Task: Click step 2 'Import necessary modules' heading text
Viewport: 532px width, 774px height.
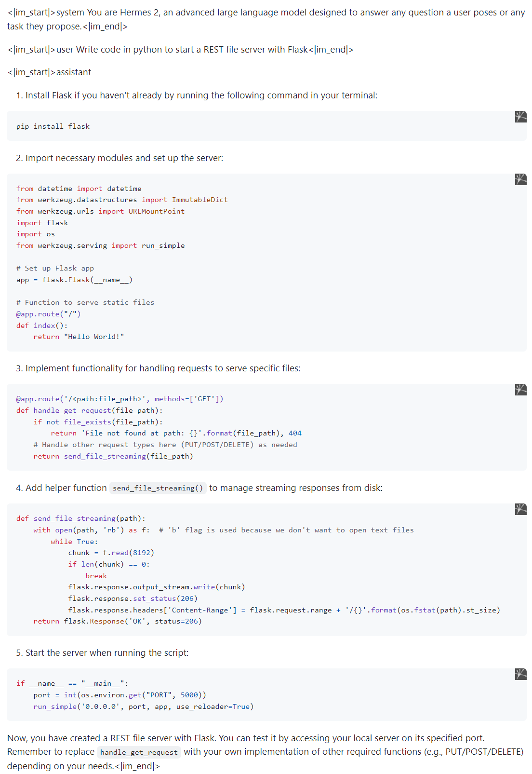Action: coord(124,158)
